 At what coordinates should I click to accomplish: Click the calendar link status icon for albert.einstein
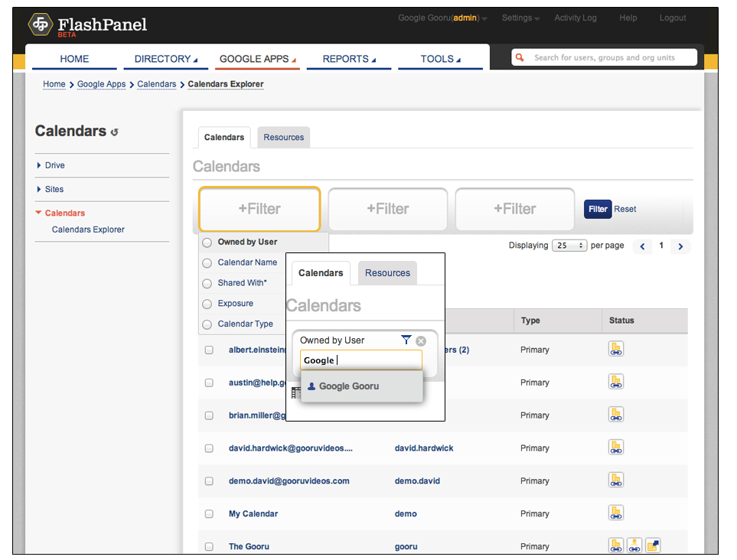(616, 349)
